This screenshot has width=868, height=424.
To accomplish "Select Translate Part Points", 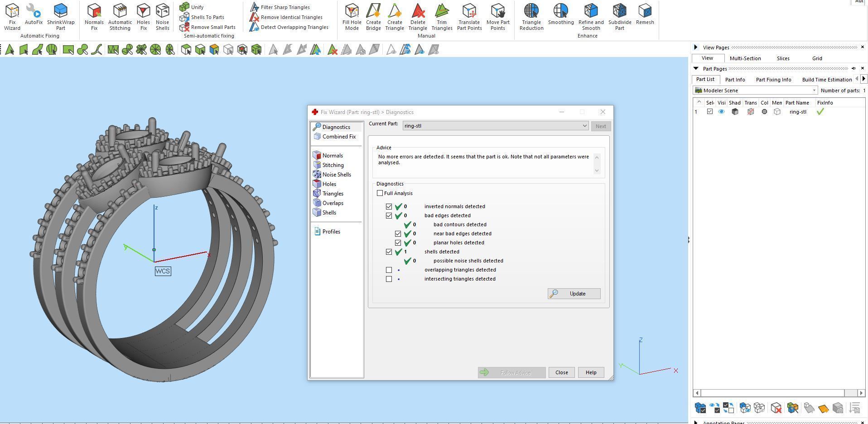I will point(469,17).
